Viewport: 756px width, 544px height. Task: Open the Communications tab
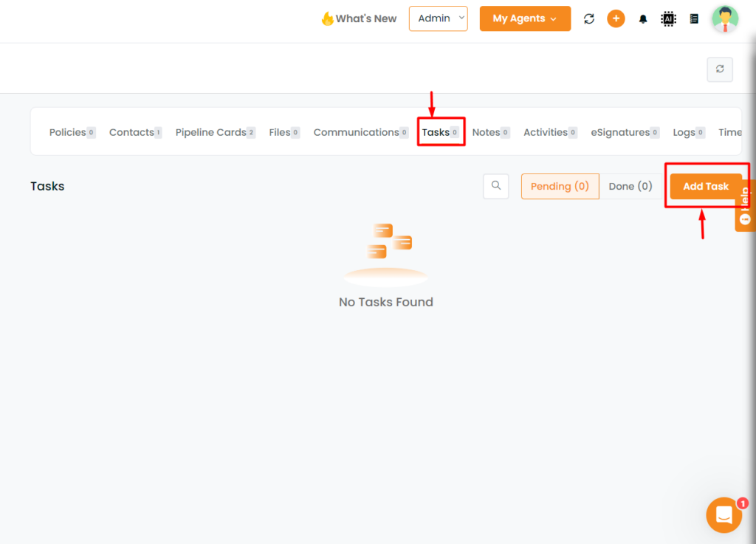(361, 133)
